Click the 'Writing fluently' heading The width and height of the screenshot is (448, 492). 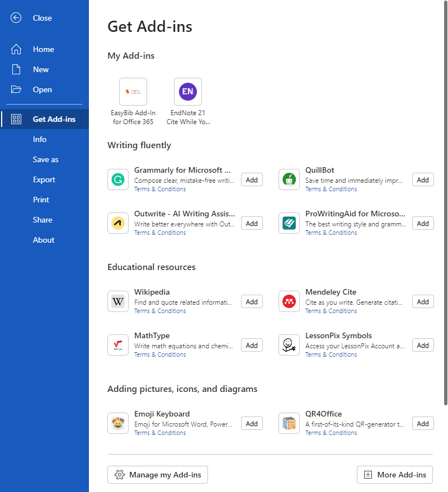pyautogui.click(x=139, y=145)
